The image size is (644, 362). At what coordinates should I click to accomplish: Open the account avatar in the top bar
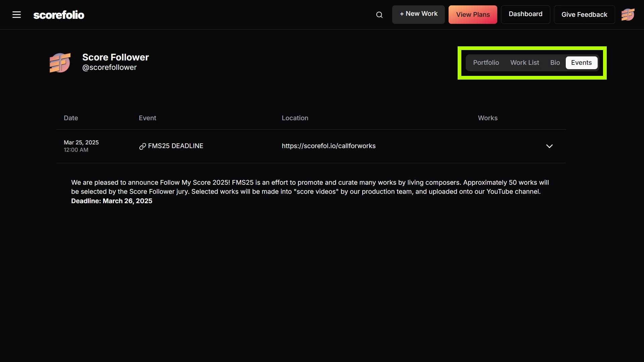pyautogui.click(x=628, y=15)
